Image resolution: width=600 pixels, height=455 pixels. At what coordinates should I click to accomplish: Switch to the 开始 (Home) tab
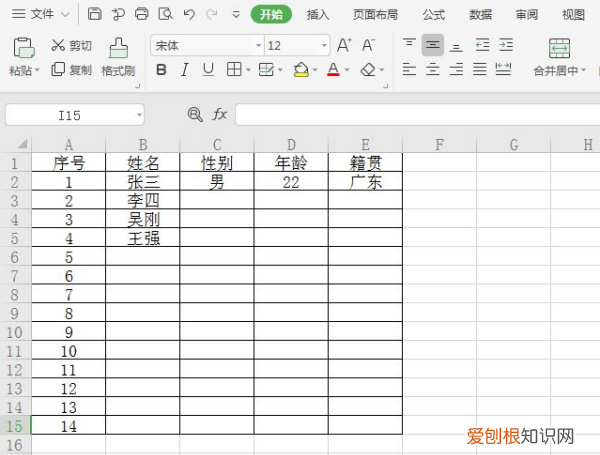tap(271, 15)
